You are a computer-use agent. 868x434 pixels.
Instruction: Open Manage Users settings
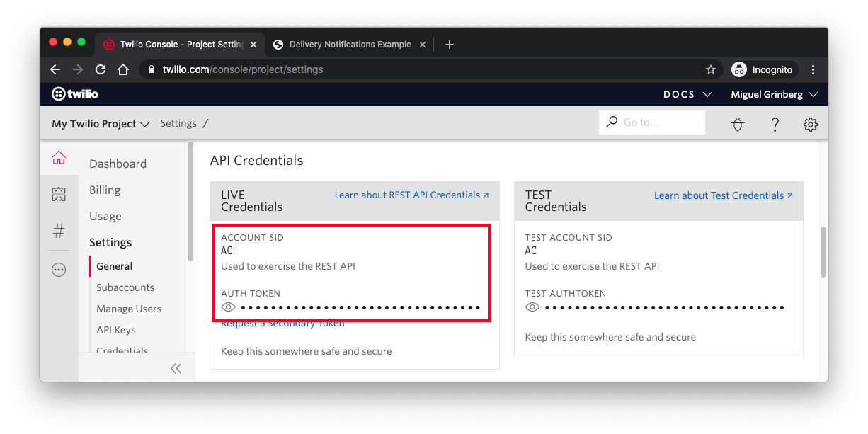click(x=129, y=309)
